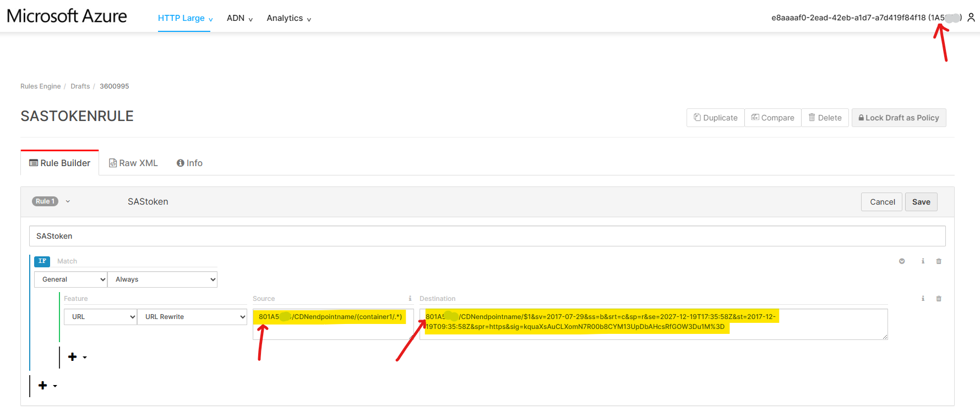The width and height of the screenshot is (980, 412).
Task: Show info for the URL Rewrite feature row
Action: coord(923,299)
